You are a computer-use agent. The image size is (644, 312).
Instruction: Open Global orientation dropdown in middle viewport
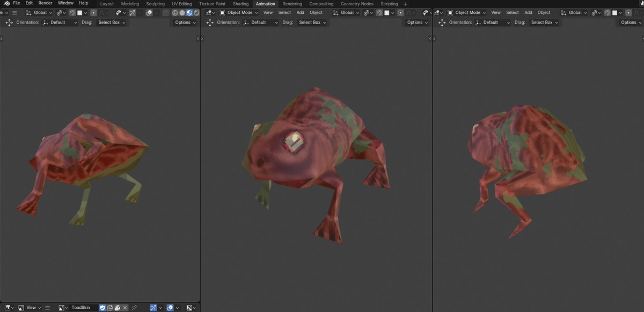pos(345,12)
